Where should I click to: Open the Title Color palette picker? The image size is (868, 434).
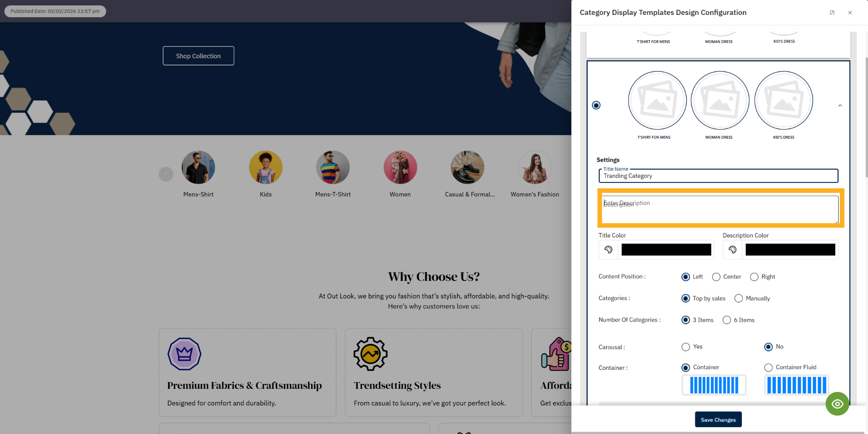608,249
